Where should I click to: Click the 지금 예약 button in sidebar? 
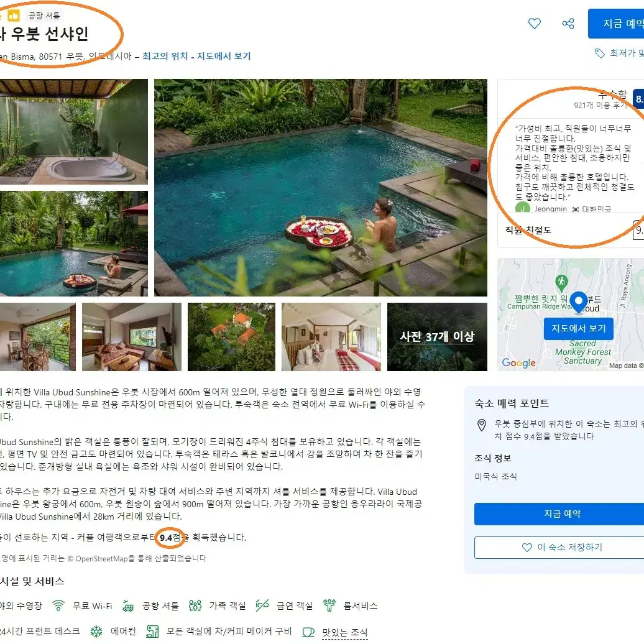tap(562, 514)
